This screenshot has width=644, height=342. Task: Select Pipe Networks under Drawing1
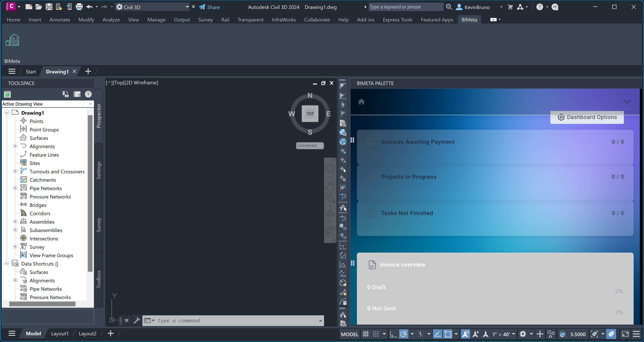(45, 188)
